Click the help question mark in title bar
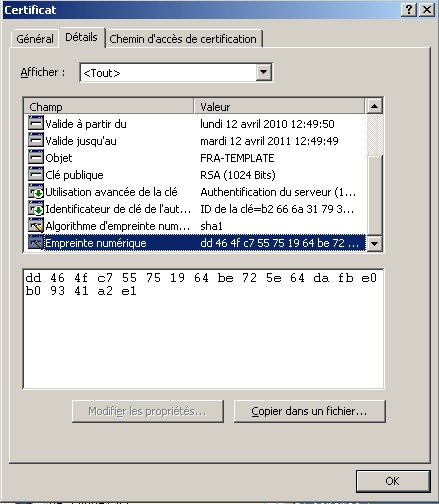439x504 pixels. coord(409,10)
